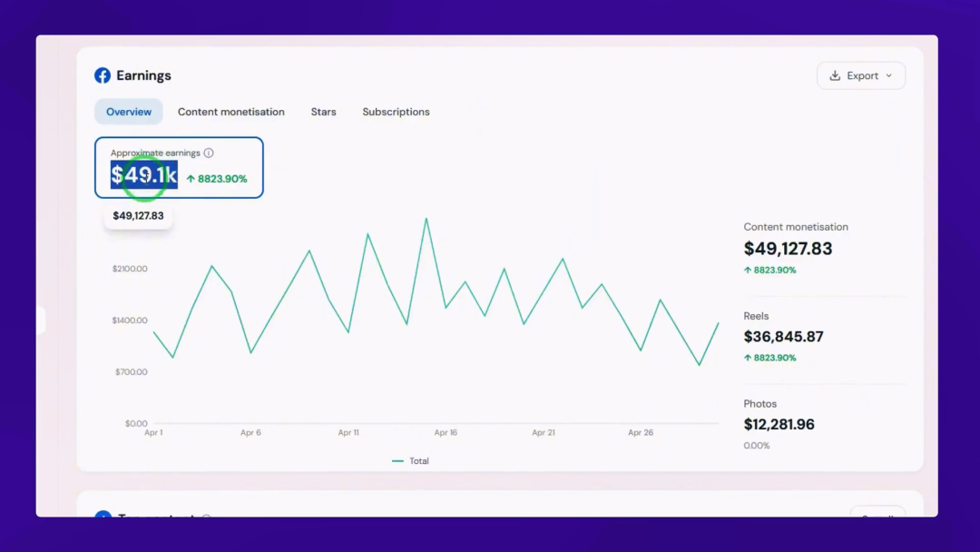980x552 pixels.
Task: Select the Stars tab
Action: pyautogui.click(x=324, y=112)
